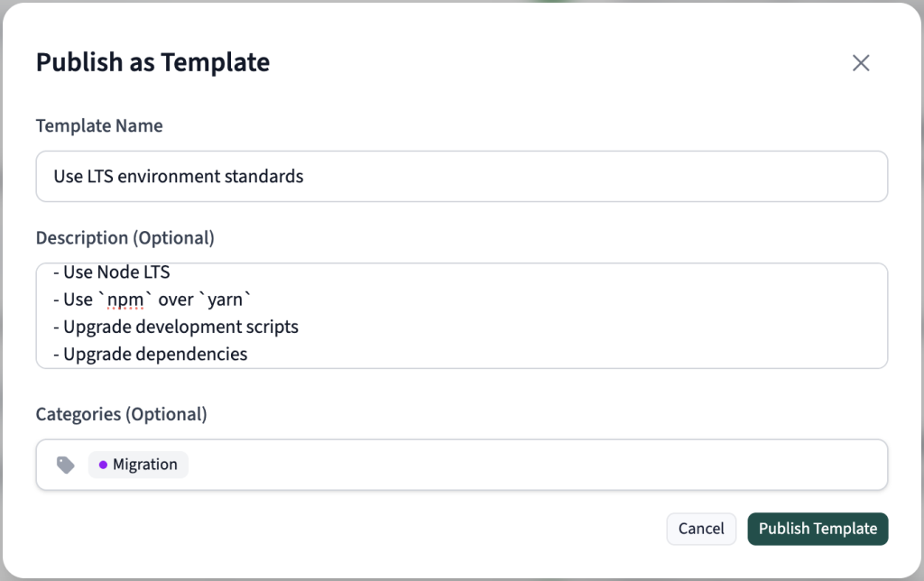Click the Description (Optional) label

tap(125, 237)
